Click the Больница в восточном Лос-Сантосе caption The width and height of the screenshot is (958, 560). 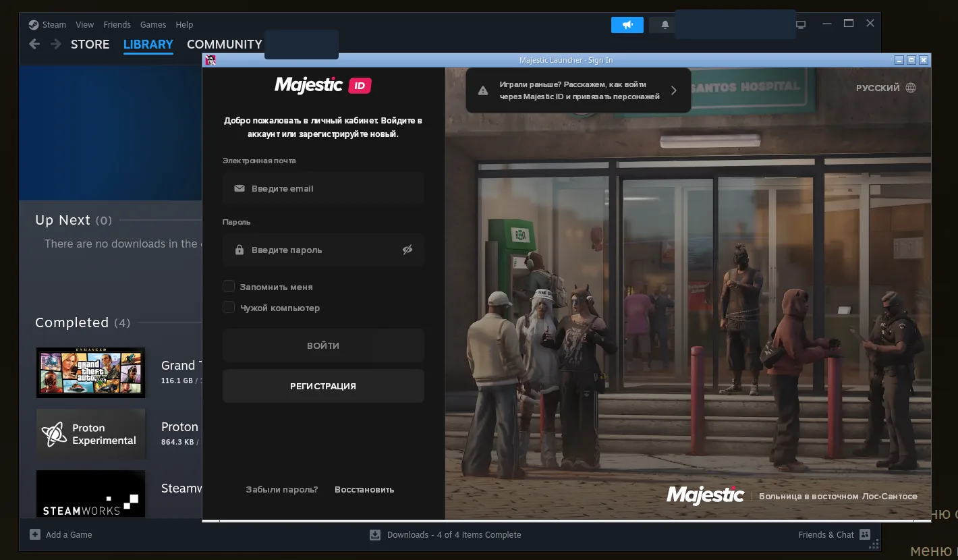(838, 496)
